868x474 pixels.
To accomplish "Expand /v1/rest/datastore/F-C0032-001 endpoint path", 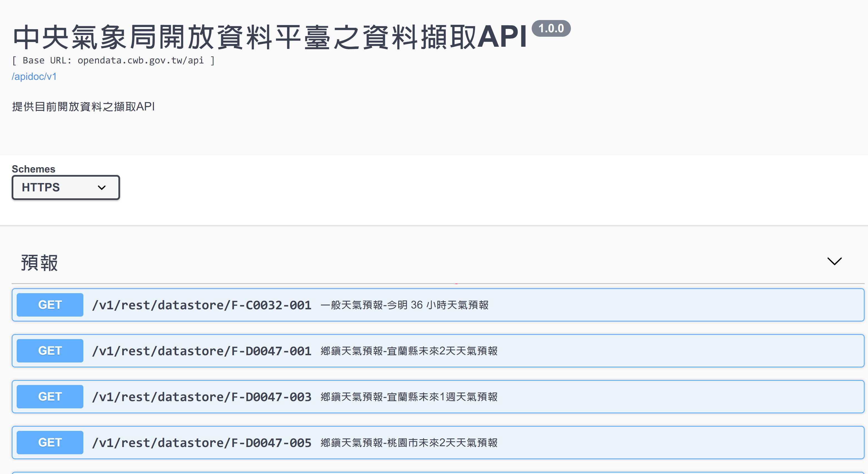I will (x=202, y=305).
